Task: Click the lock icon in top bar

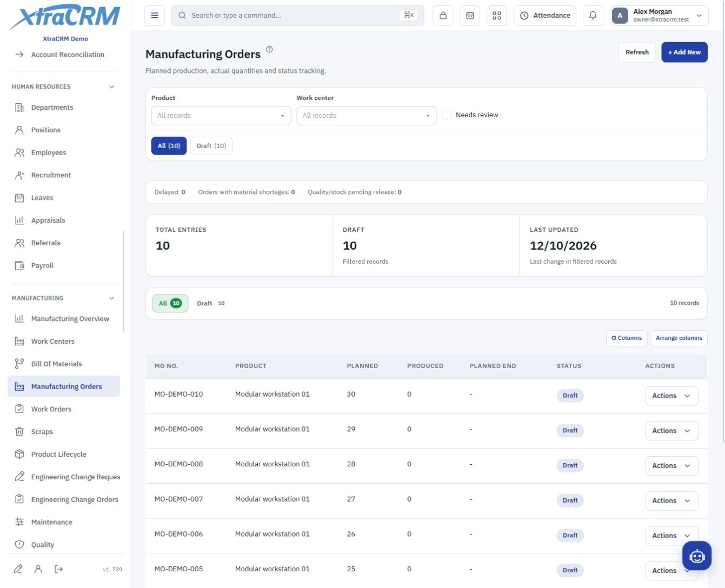Action: coord(443,16)
